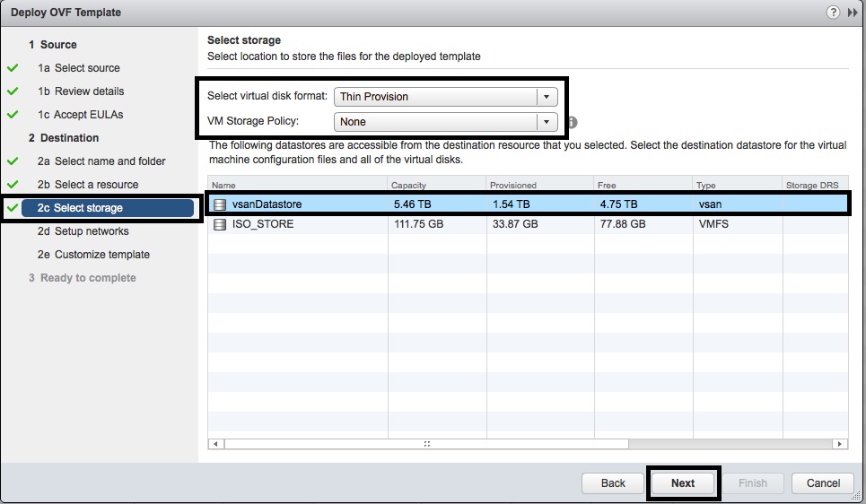The height and width of the screenshot is (504, 866).
Task: Open the virtual disk format dropdown
Action: 547,97
